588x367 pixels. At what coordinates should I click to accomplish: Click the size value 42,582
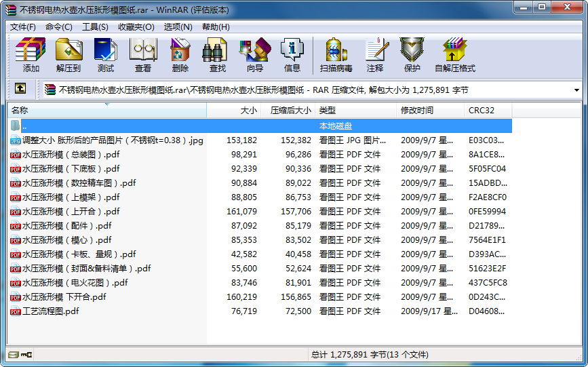click(244, 254)
